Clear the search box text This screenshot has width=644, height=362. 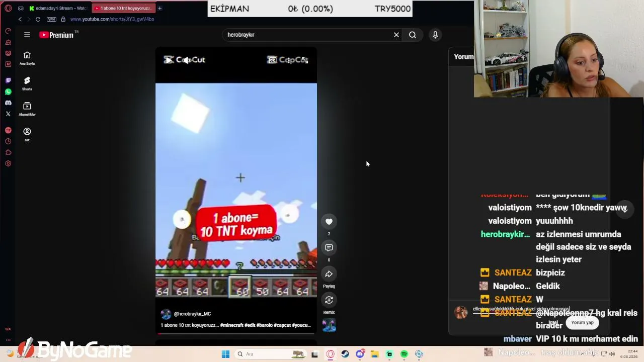(396, 35)
